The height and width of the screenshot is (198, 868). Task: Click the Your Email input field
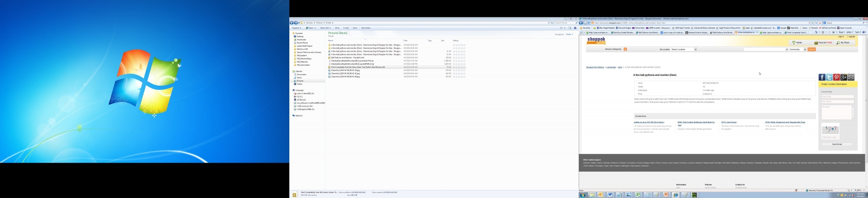(x=838, y=97)
